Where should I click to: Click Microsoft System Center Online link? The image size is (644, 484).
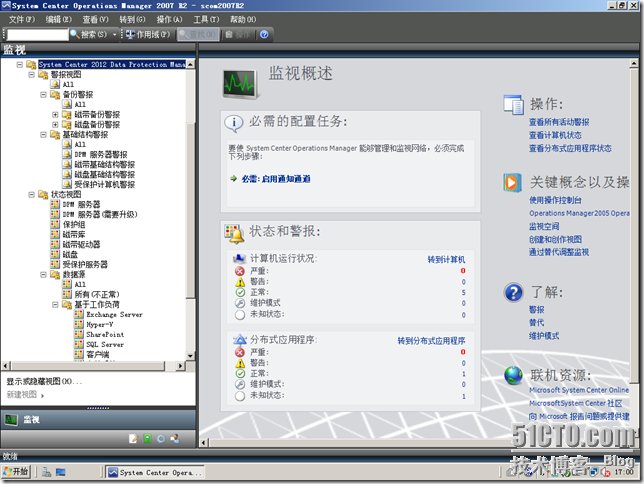click(579, 390)
